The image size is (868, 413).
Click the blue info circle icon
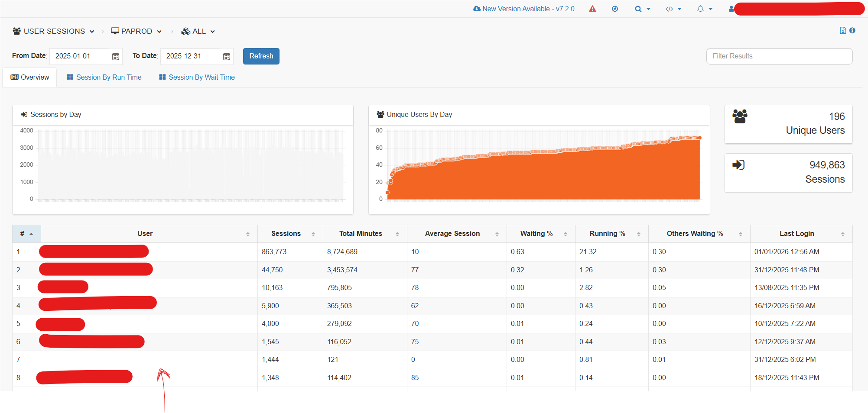(x=852, y=30)
